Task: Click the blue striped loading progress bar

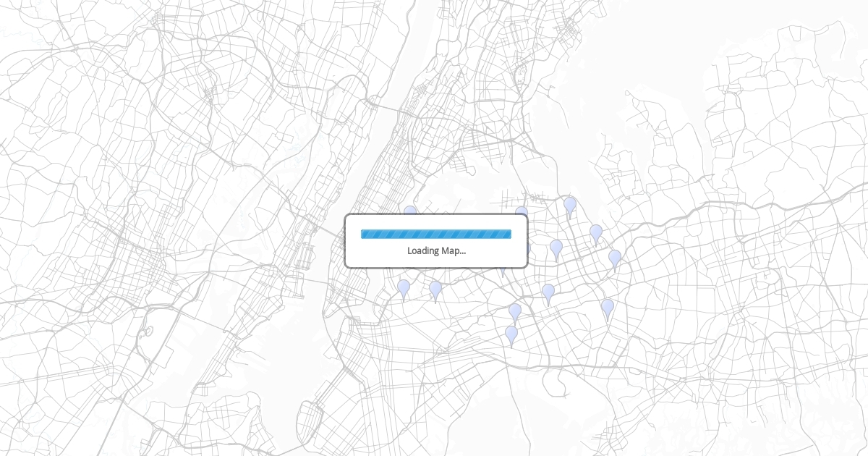Action: pos(436,234)
